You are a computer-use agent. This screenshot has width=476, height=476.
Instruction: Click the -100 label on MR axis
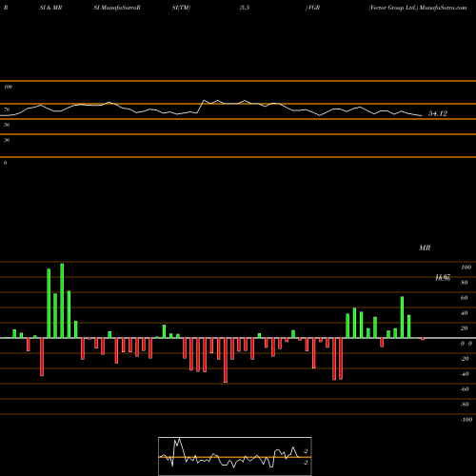[466, 420]
